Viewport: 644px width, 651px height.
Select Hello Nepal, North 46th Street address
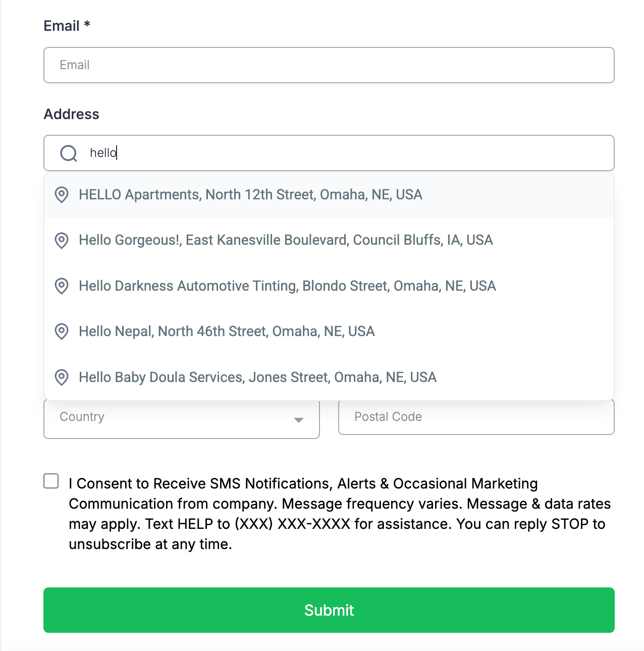[227, 332]
